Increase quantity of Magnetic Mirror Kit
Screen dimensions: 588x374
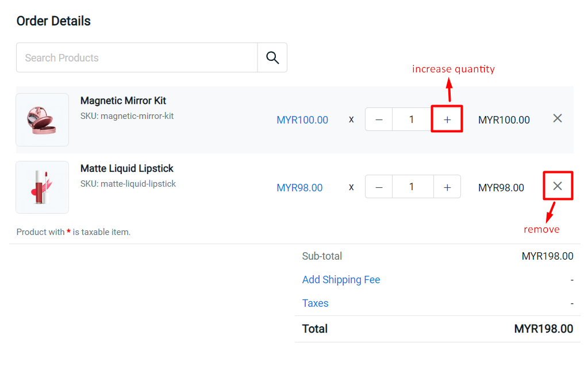pyautogui.click(x=447, y=119)
